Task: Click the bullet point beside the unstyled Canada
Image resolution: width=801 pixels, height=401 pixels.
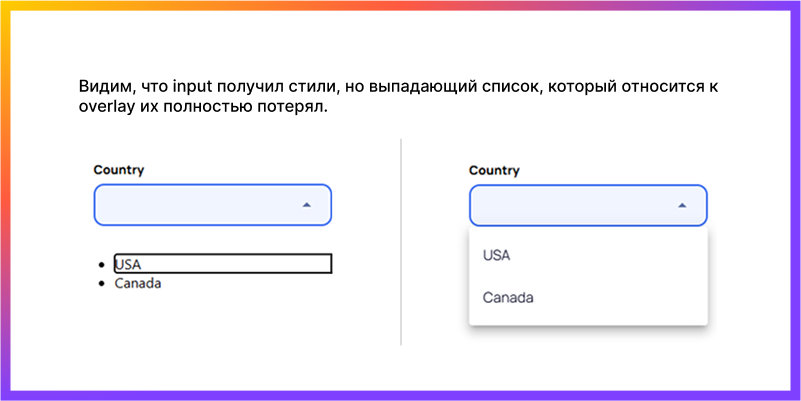Action: click(103, 284)
